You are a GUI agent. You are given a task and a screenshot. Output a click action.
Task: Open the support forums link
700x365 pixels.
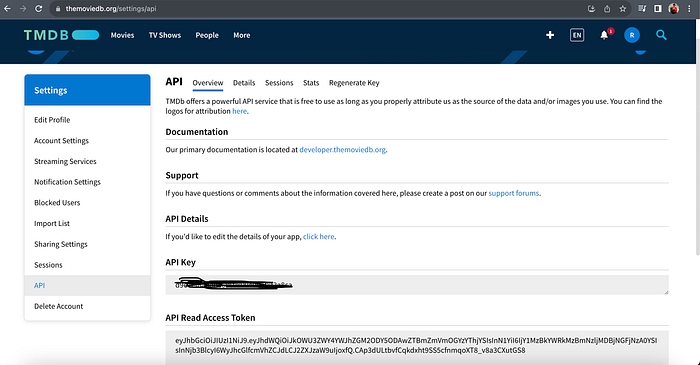point(513,193)
